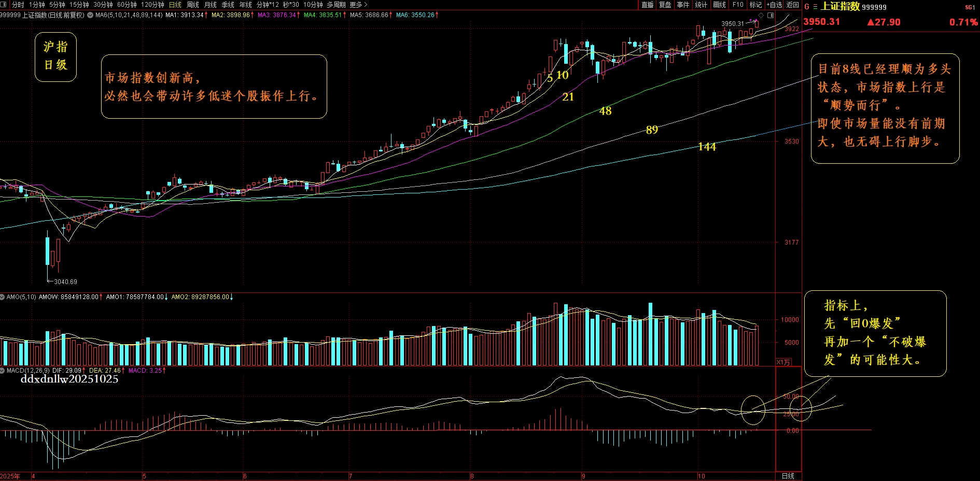
Task: Click the green list icon beside 上证指数
Action: point(815,7)
